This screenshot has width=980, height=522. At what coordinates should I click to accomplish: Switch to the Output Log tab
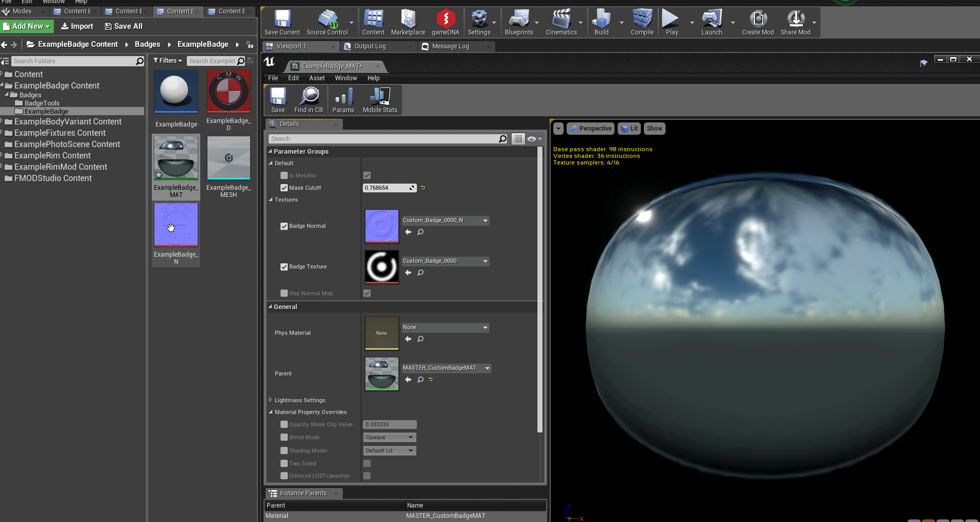tap(370, 46)
